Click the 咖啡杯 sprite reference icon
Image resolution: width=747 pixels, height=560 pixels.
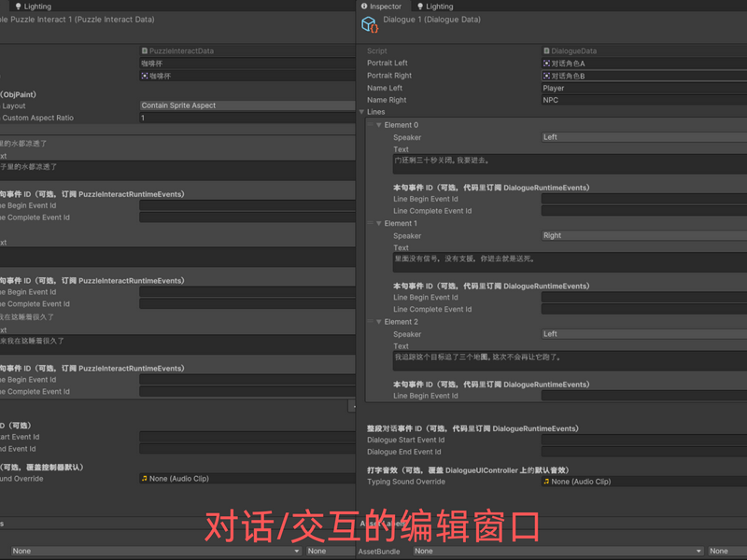145,76
